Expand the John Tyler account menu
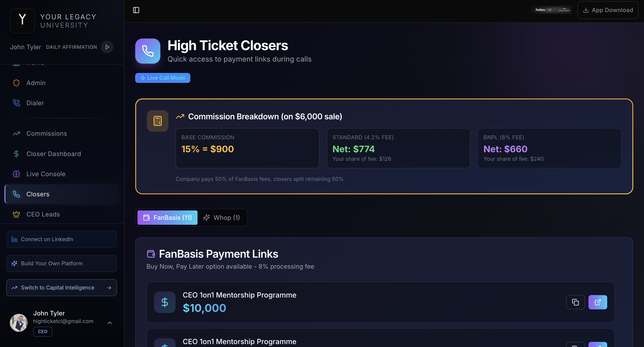The height and width of the screenshot is (347, 644). click(109, 323)
